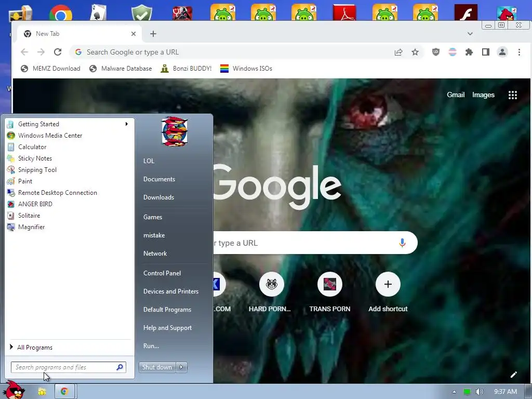The height and width of the screenshot is (399, 532).
Task: Customize this page pencil icon
Action: click(x=514, y=375)
